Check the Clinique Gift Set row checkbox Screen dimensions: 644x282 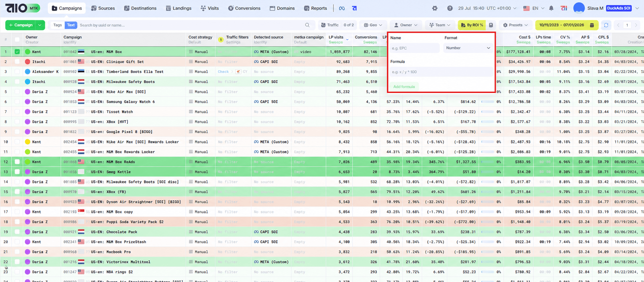pos(17,62)
